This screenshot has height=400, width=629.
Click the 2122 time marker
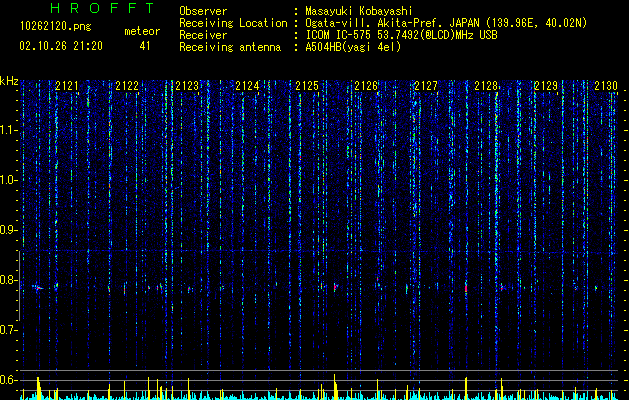coord(127,86)
